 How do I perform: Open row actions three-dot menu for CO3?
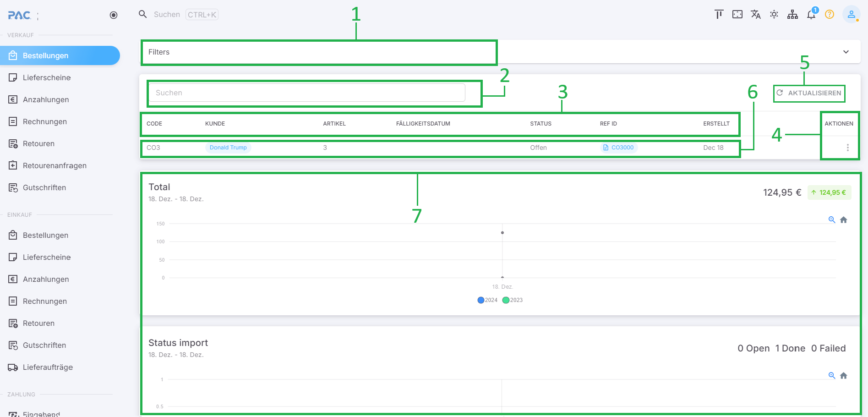tap(848, 148)
